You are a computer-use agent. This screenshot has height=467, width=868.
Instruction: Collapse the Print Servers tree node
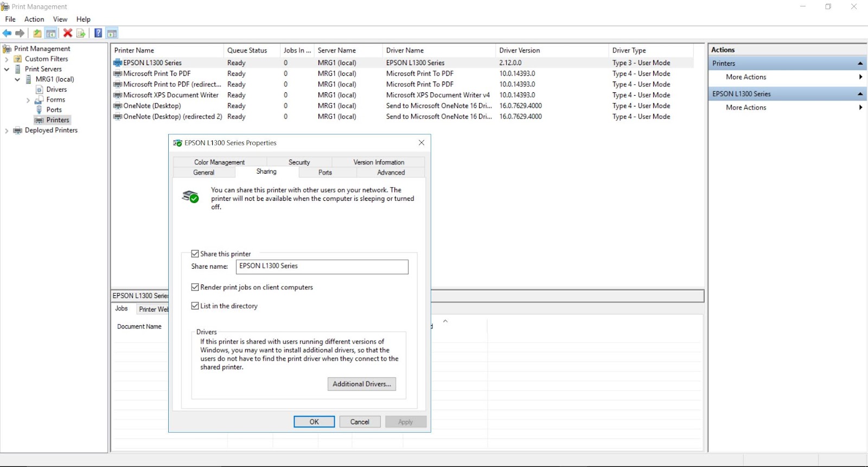pyautogui.click(x=7, y=70)
